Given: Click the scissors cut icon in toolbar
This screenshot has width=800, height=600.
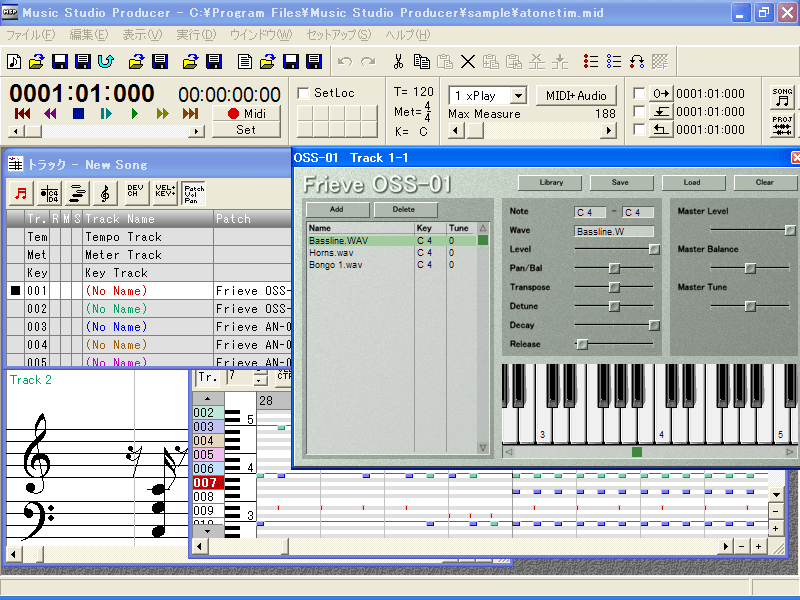Looking at the screenshot, I should pyautogui.click(x=398, y=62).
